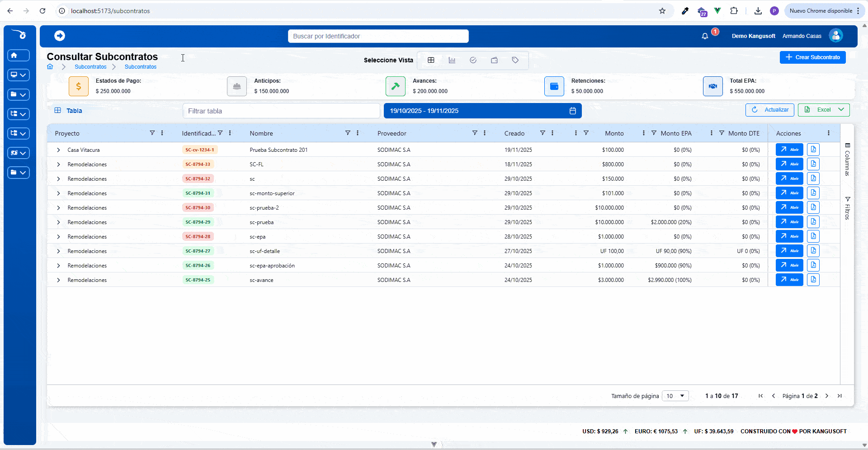Expand the sc-avance row
The width and height of the screenshot is (868, 450).
[58, 280]
